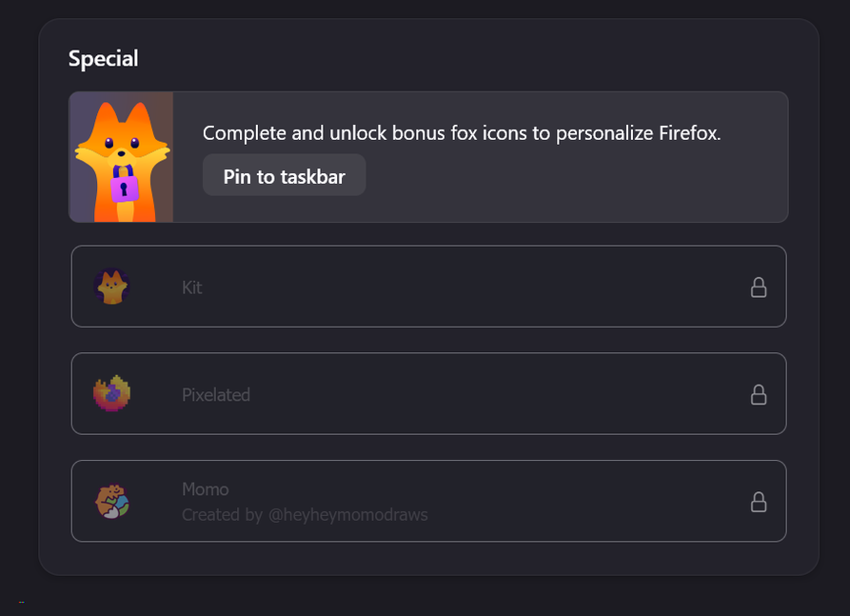Click the Pin to taskbar button
Image resolution: width=850 pixels, height=616 pixels.
tap(284, 175)
